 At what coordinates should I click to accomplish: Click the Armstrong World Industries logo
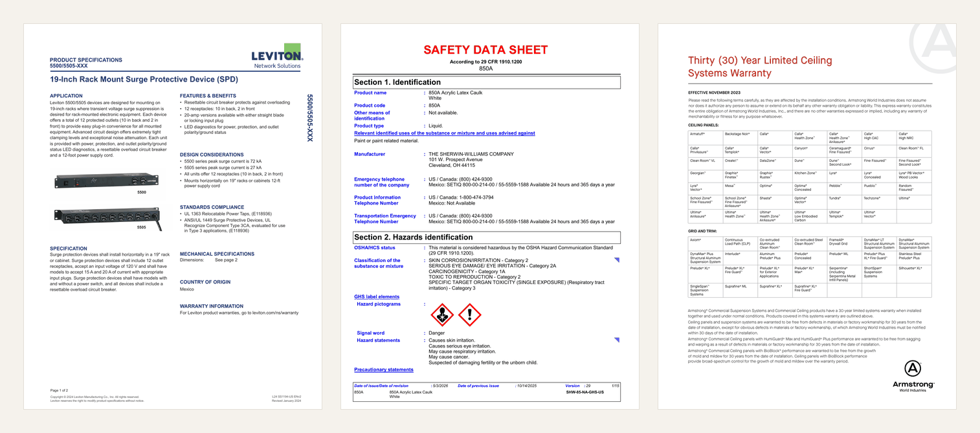(x=913, y=377)
